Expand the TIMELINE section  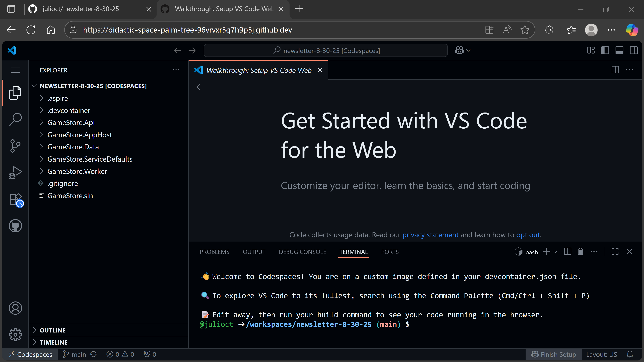click(x=109, y=342)
